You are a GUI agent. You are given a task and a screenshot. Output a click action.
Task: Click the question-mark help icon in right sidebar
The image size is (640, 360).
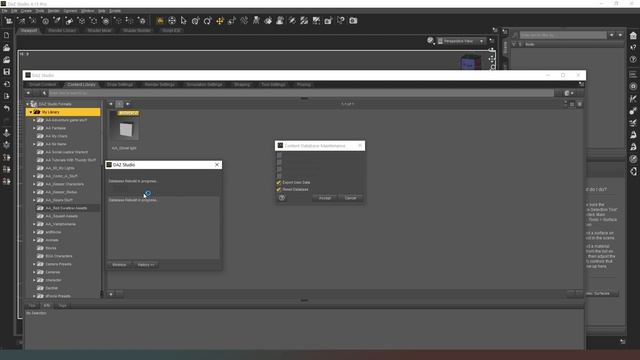click(x=633, y=60)
